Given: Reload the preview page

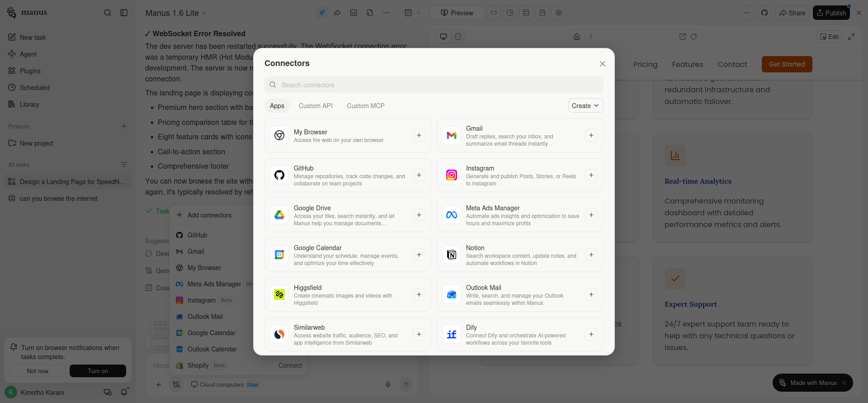Looking at the screenshot, I should click(x=693, y=37).
